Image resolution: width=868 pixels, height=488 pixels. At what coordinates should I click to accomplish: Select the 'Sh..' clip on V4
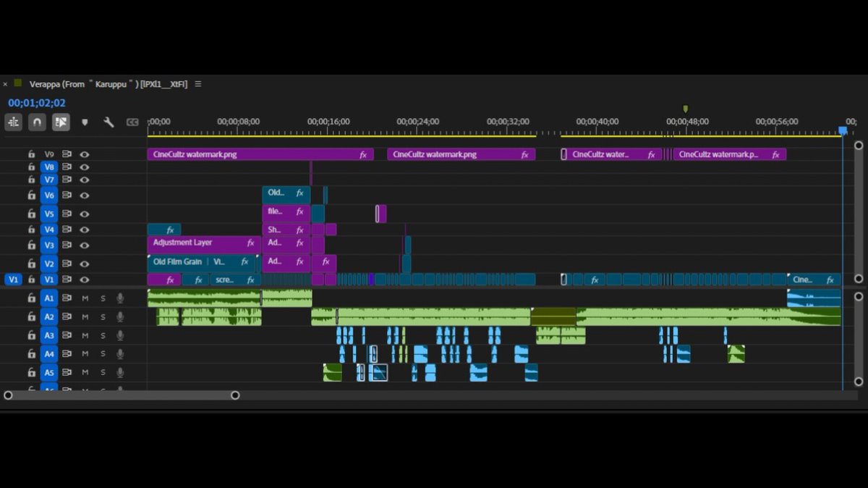tap(286, 230)
